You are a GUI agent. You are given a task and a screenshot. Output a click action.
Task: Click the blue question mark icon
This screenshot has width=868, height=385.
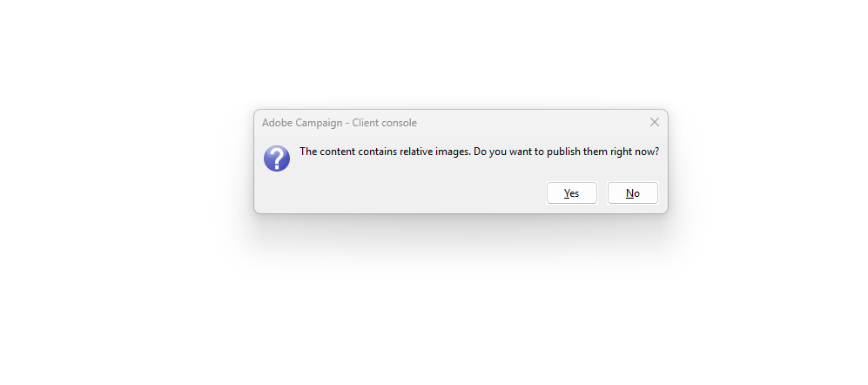[x=277, y=159]
